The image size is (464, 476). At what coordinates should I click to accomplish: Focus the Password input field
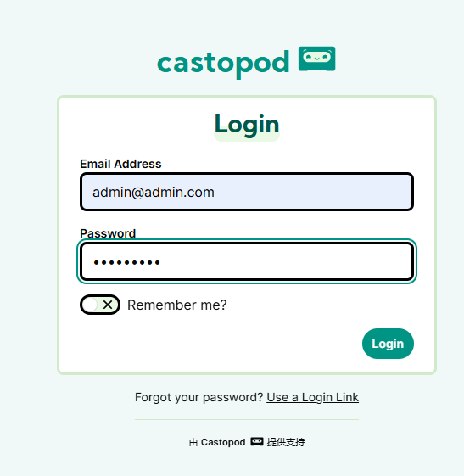coord(247,261)
